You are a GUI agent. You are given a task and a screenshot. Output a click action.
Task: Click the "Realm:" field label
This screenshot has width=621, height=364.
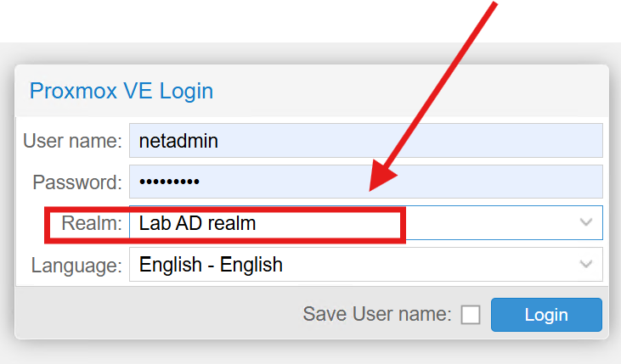tap(92, 224)
